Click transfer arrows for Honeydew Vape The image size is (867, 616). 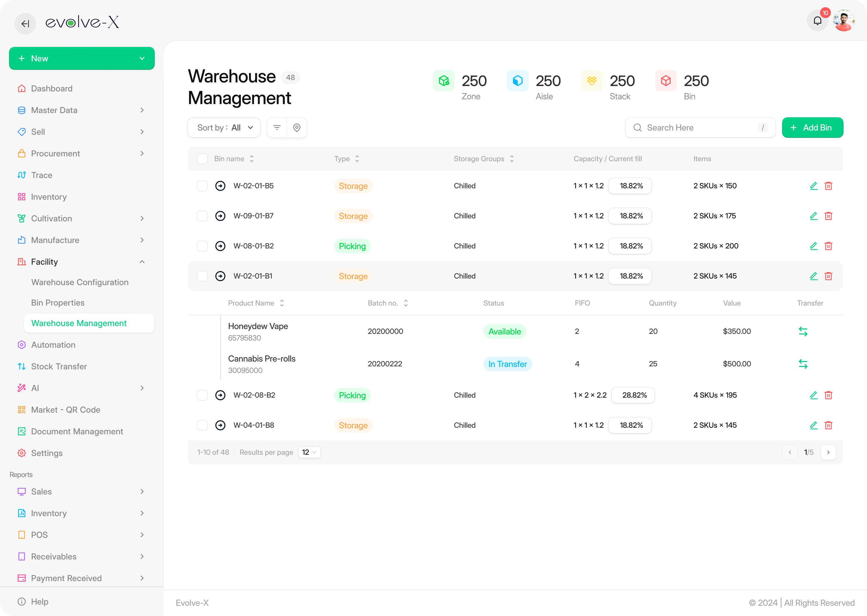point(803,331)
